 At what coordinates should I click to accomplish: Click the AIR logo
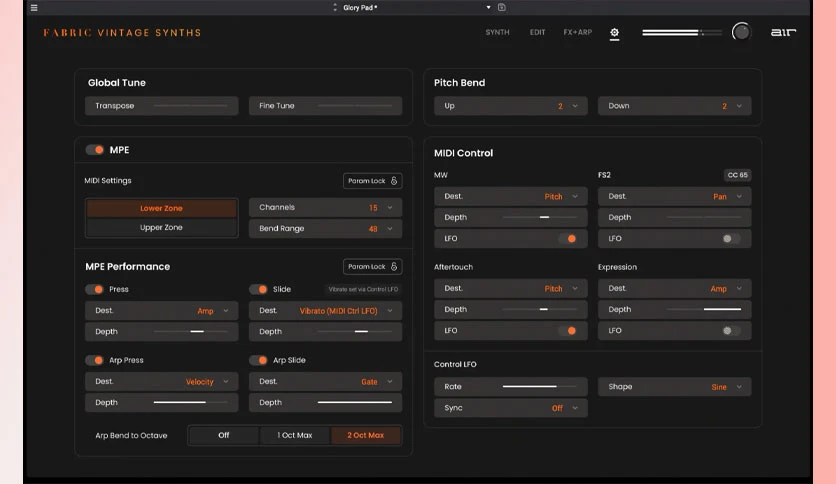coord(783,33)
